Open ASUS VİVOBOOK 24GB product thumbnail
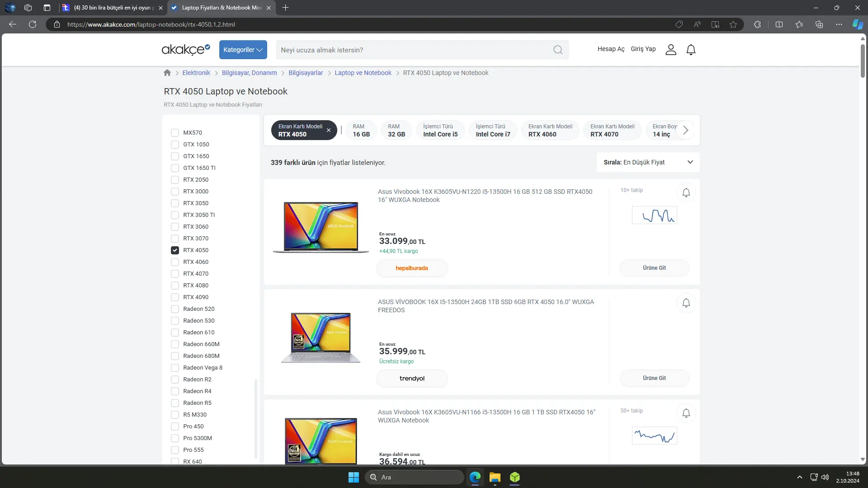This screenshot has height=488, width=868. coord(321,338)
